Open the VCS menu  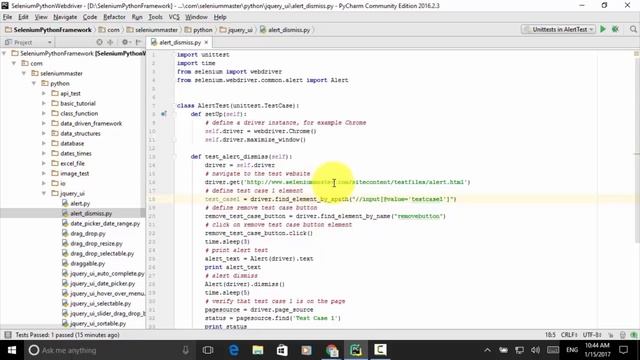pos(174,17)
